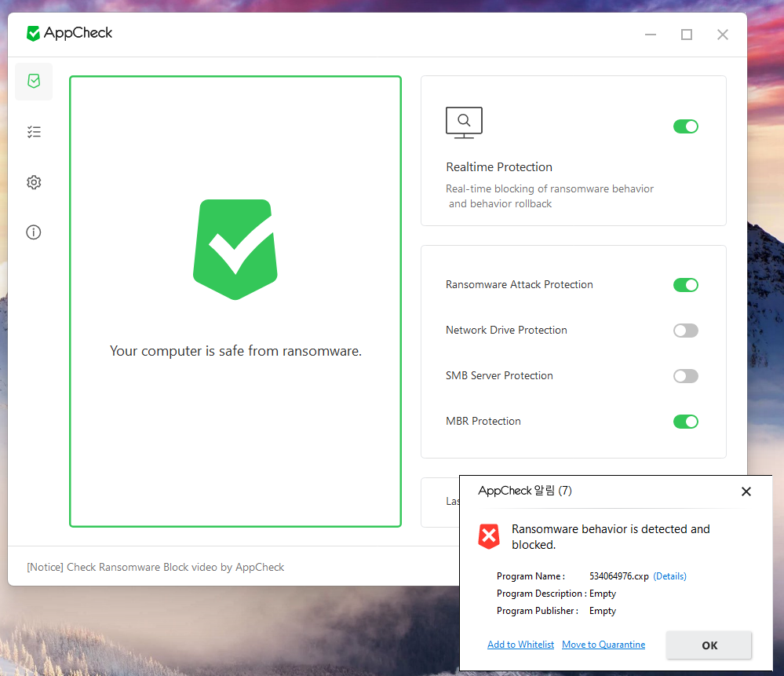Enable Network Drive Protection switch
This screenshot has height=676, width=784.
click(x=685, y=331)
